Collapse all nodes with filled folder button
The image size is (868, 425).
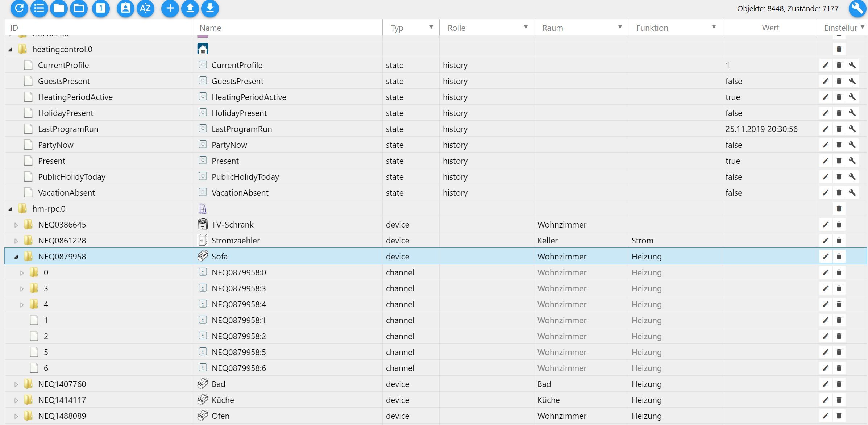click(x=59, y=8)
